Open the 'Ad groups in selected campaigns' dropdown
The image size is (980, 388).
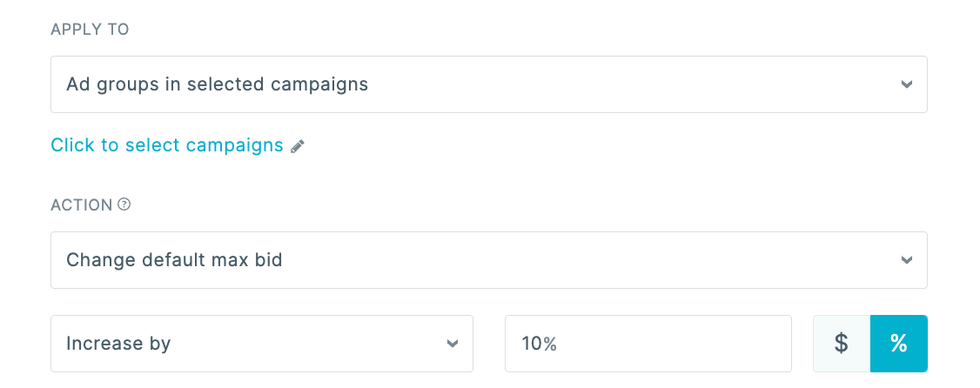(488, 84)
